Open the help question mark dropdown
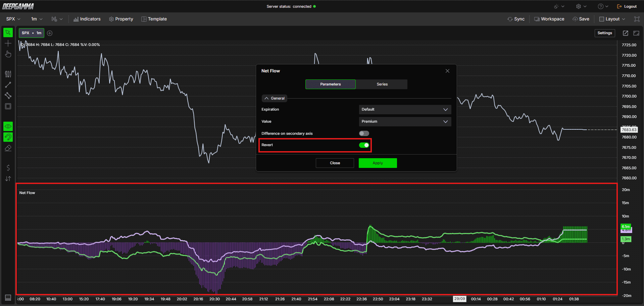644x306 pixels. (603, 6)
